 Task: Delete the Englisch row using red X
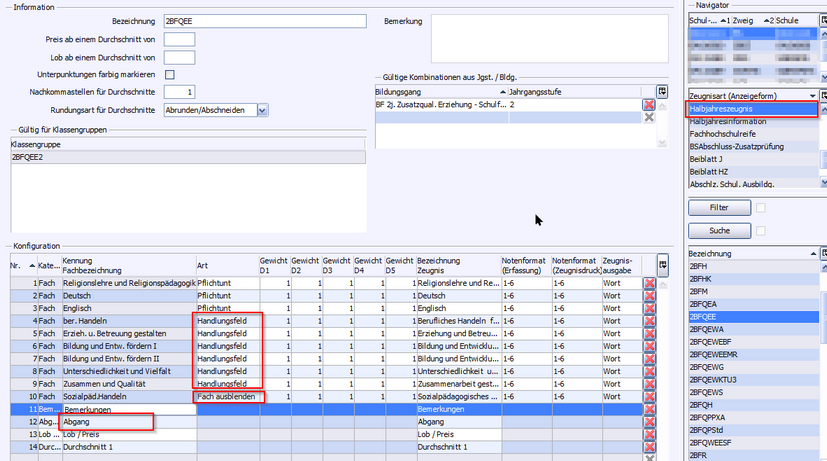[649, 309]
